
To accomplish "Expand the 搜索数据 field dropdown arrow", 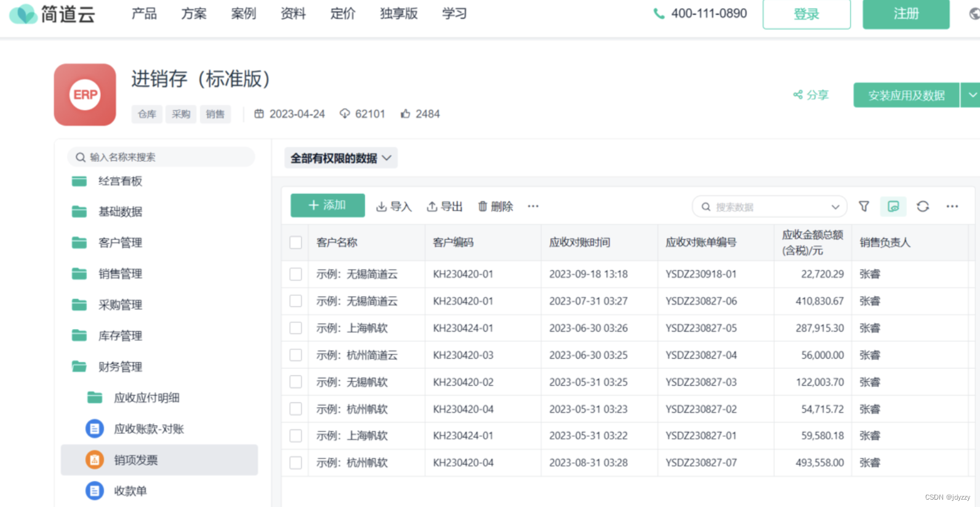I will (x=835, y=207).
